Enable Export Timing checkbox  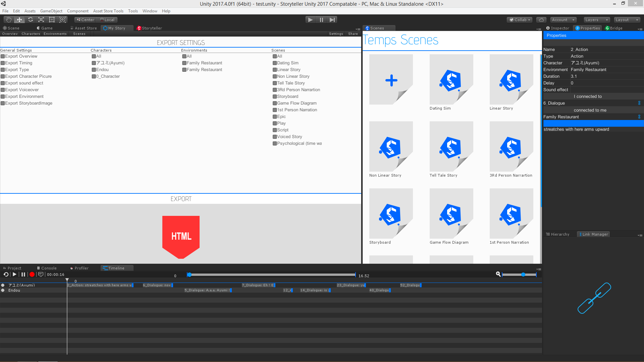3,63
